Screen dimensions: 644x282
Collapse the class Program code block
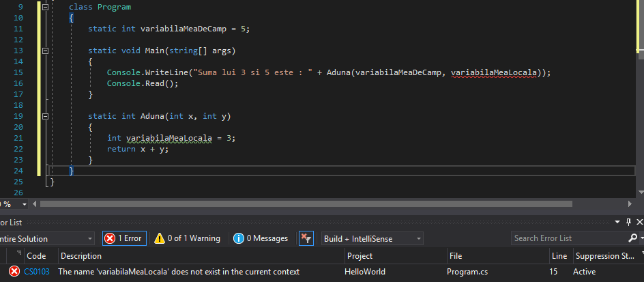(46, 7)
